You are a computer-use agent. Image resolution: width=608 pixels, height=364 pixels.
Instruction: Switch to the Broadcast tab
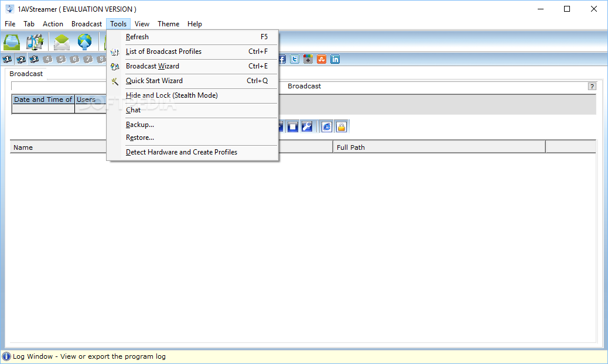(26, 74)
